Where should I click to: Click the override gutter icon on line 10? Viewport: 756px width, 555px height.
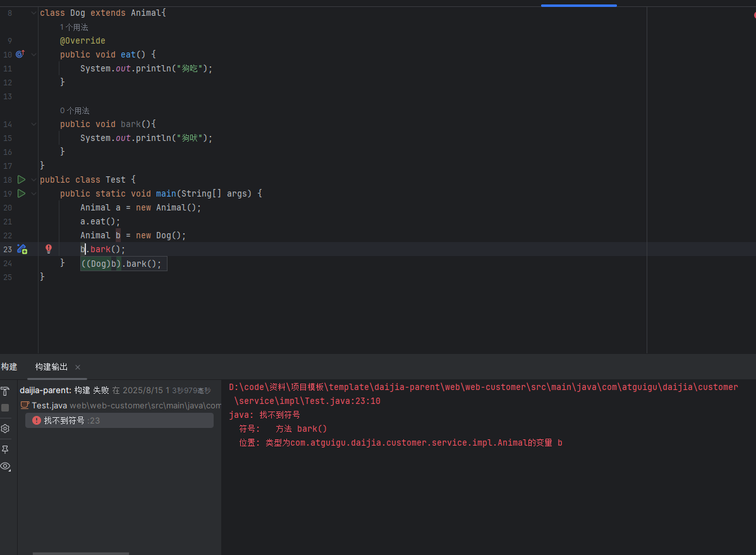pyautogui.click(x=20, y=54)
